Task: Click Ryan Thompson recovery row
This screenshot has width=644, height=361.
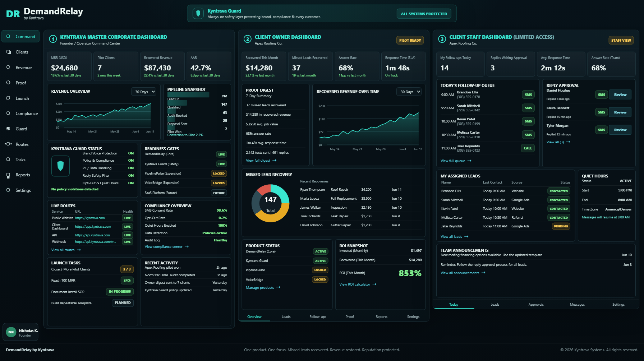Action: click(361, 190)
